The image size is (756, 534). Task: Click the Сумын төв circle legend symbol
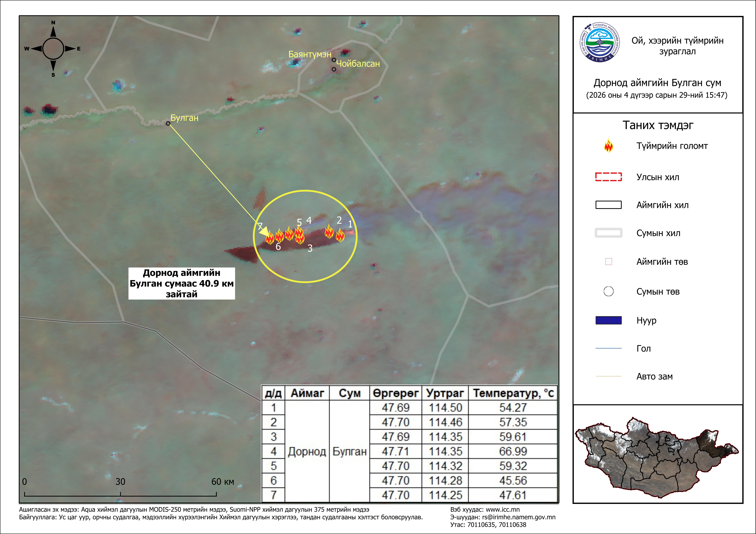pyautogui.click(x=608, y=291)
